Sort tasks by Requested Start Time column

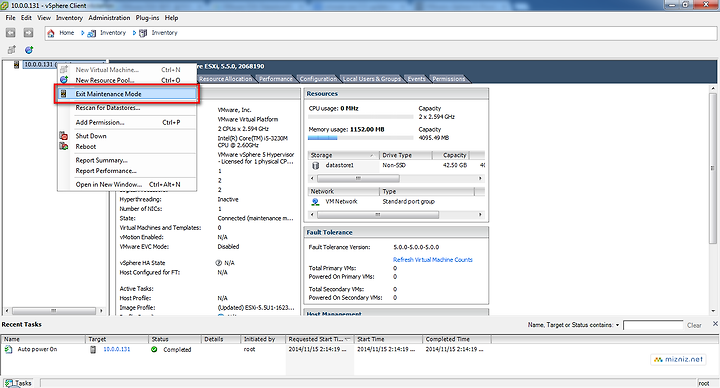point(319,339)
